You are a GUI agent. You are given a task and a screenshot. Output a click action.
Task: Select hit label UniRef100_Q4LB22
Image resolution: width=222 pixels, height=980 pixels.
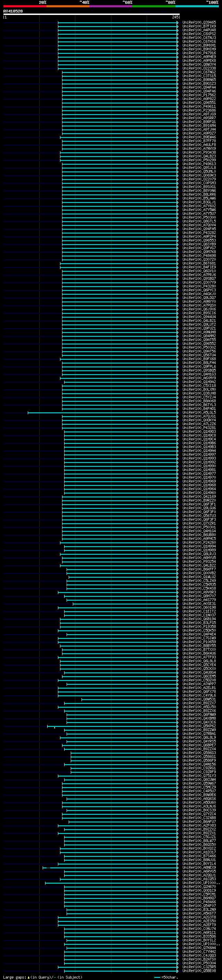[199, 565]
